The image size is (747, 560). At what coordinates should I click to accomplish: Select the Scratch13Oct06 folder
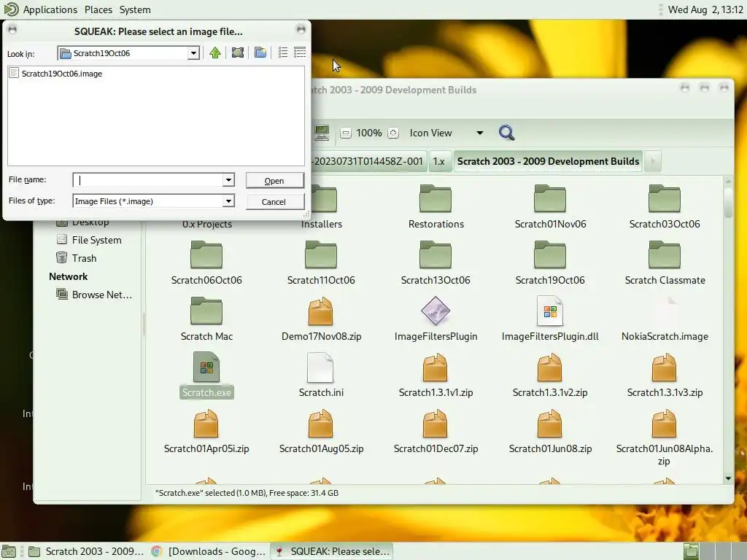click(436, 263)
